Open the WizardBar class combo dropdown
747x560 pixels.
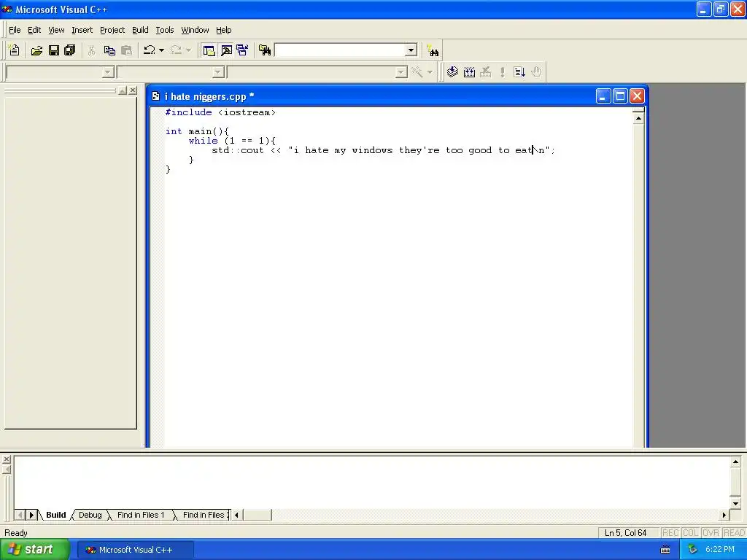pos(108,72)
